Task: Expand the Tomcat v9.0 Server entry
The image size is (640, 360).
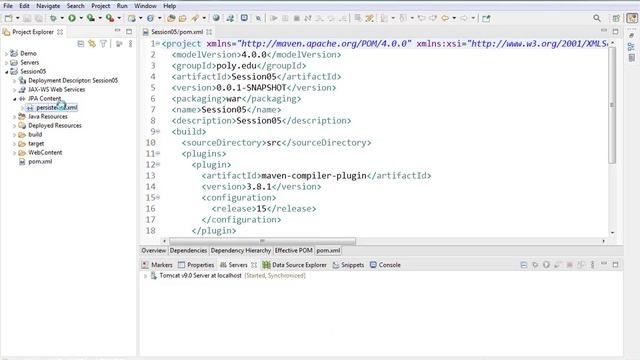Action: point(145,276)
